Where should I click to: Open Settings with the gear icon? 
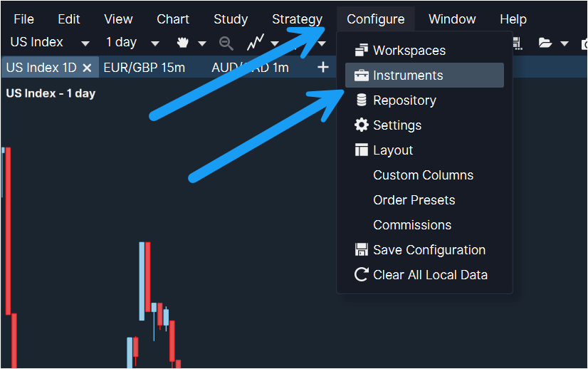pos(397,125)
